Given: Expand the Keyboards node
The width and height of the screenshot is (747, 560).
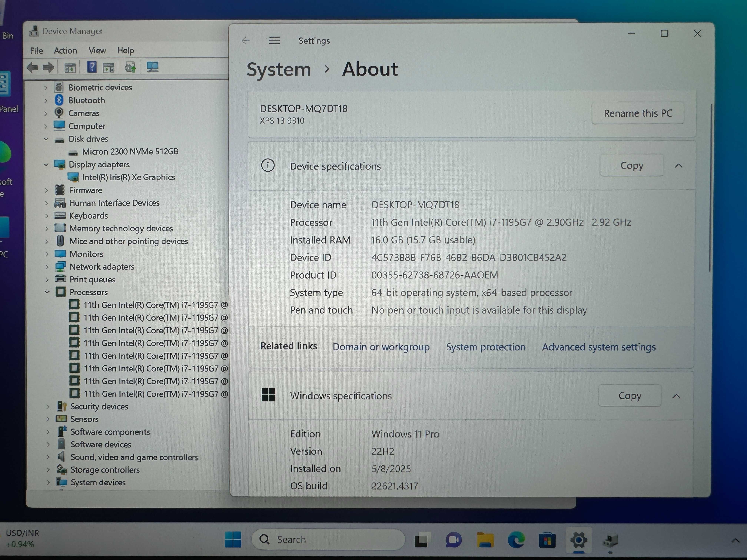Looking at the screenshot, I should pos(47,216).
